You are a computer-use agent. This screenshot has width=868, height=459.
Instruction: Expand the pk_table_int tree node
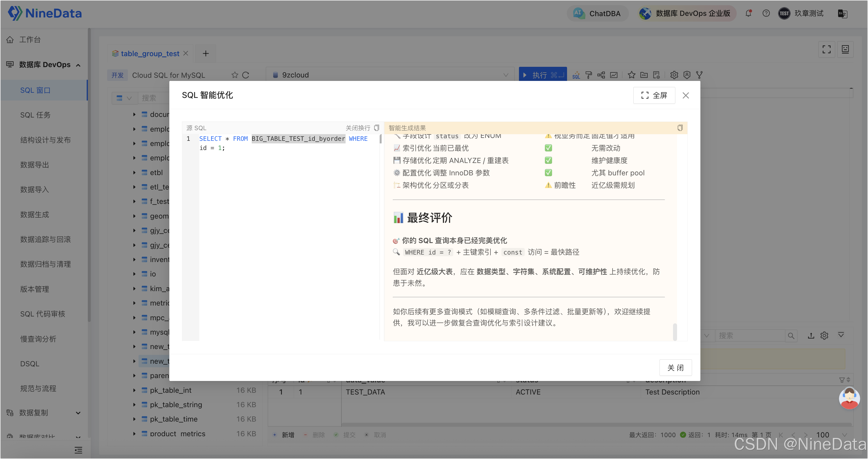point(134,390)
